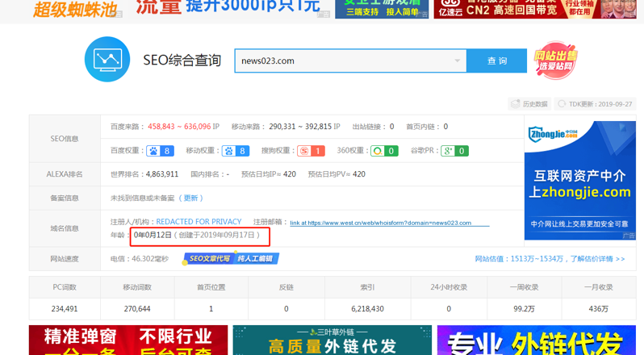Click the 移动权重 paw badge showing 8
This screenshot has height=355, width=644.
[236, 151]
